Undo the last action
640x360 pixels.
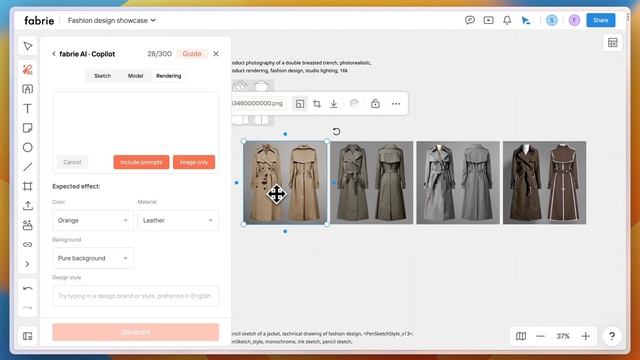coord(28,289)
